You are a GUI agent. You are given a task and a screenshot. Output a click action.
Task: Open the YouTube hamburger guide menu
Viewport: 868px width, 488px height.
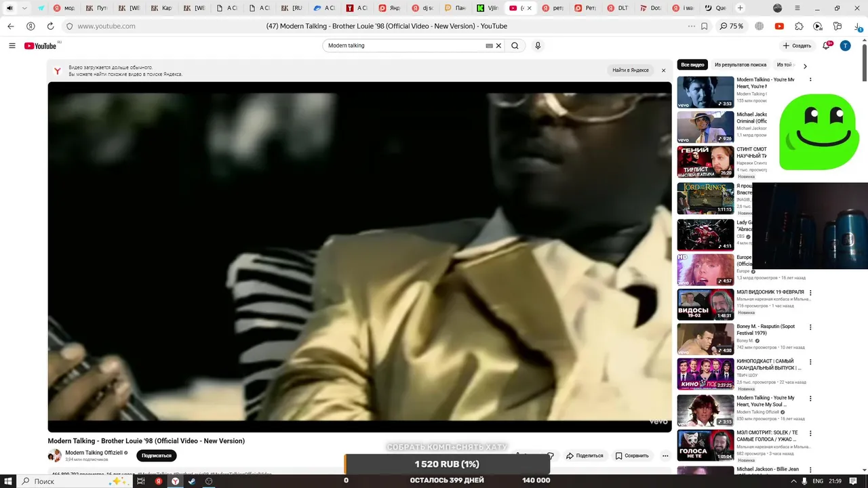point(12,45)
